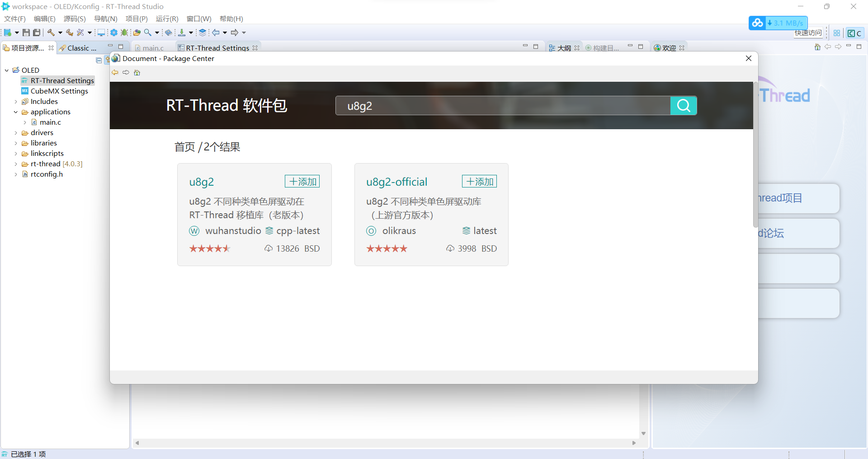Viewport: 868px width, 459px height.
Task: Click the forward-arrow toolbar icon
Action: [x=235, y=33]
